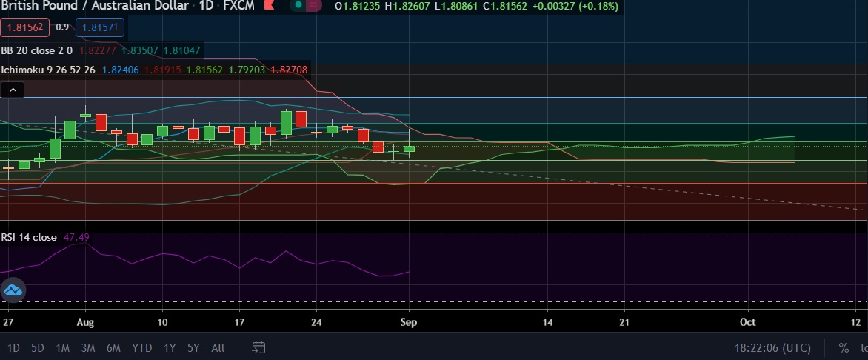
Task: Click the Ichimoku value 1.79203
Action: tap(247, 70)
